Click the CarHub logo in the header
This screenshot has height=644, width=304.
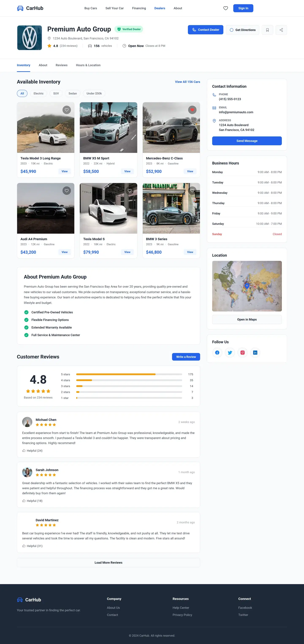pyautogui.click(x=30, y=8)
